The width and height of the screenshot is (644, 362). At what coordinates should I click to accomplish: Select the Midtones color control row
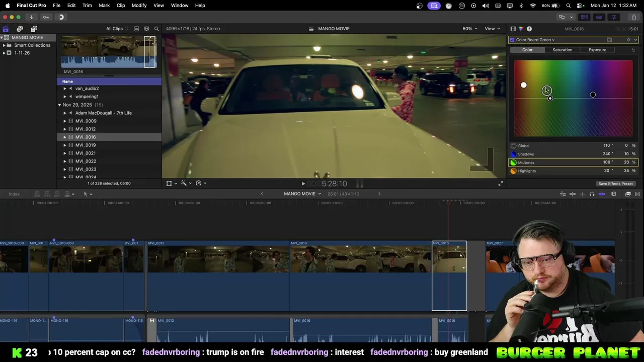click(573, 162)
